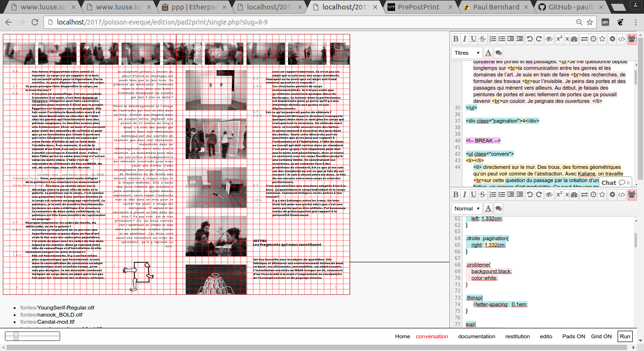644x351 pixels.
Task: Click the import/export arrows icon in lower pad
Action: 584,194
